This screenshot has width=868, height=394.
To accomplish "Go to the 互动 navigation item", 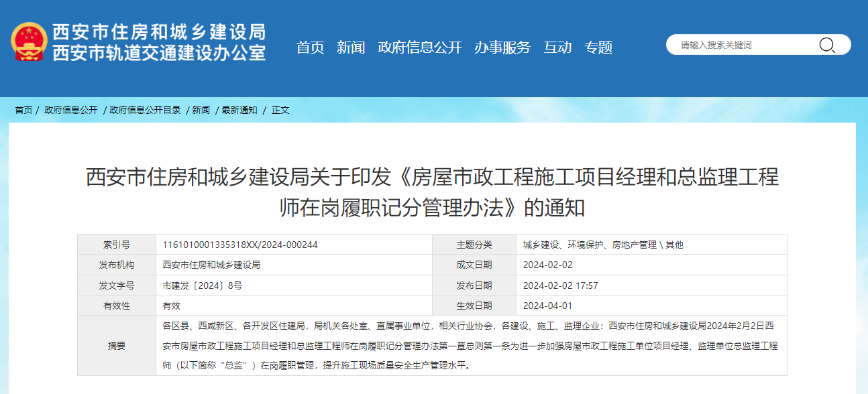I will 557,48.
